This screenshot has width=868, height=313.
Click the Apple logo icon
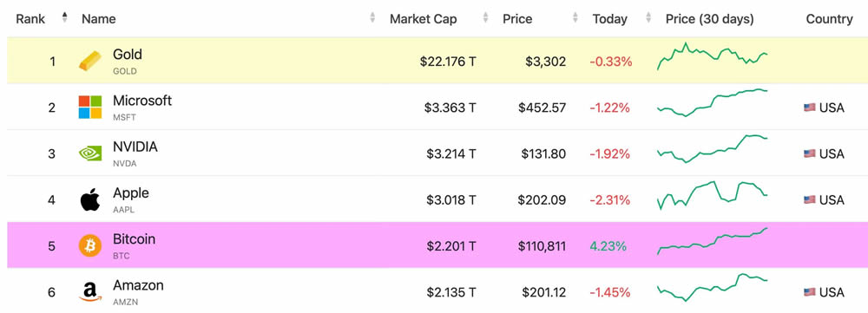90,199
